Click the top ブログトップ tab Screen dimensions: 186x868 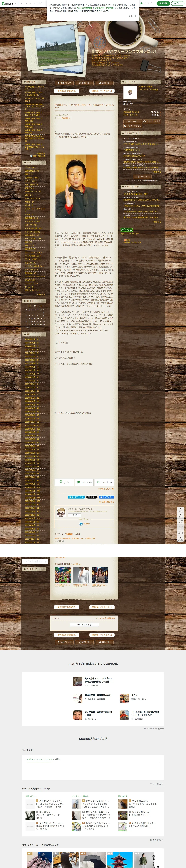coord(64,83)
